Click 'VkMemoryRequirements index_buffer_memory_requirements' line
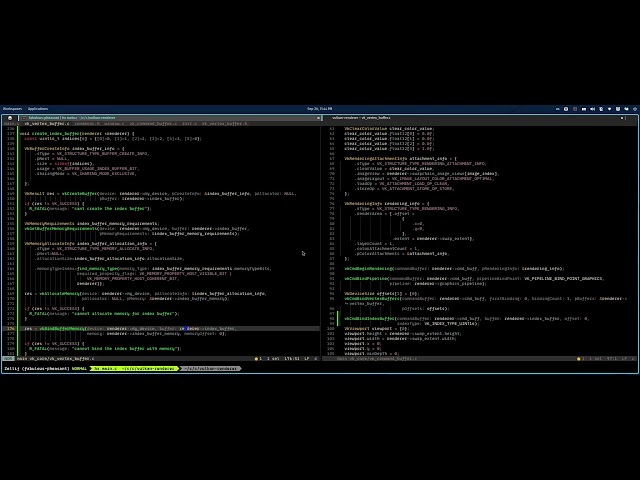Image resolution: width=640 pixels, height=480 pixels. 92,224
